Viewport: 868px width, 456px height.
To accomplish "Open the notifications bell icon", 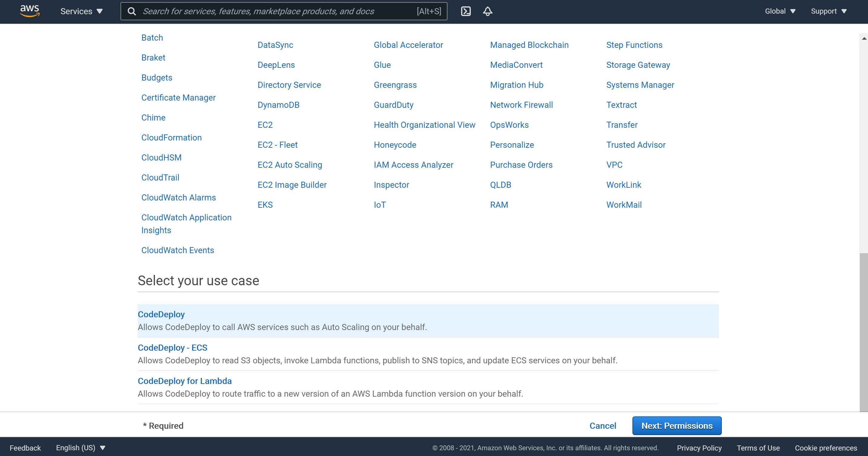I will 487,11.
